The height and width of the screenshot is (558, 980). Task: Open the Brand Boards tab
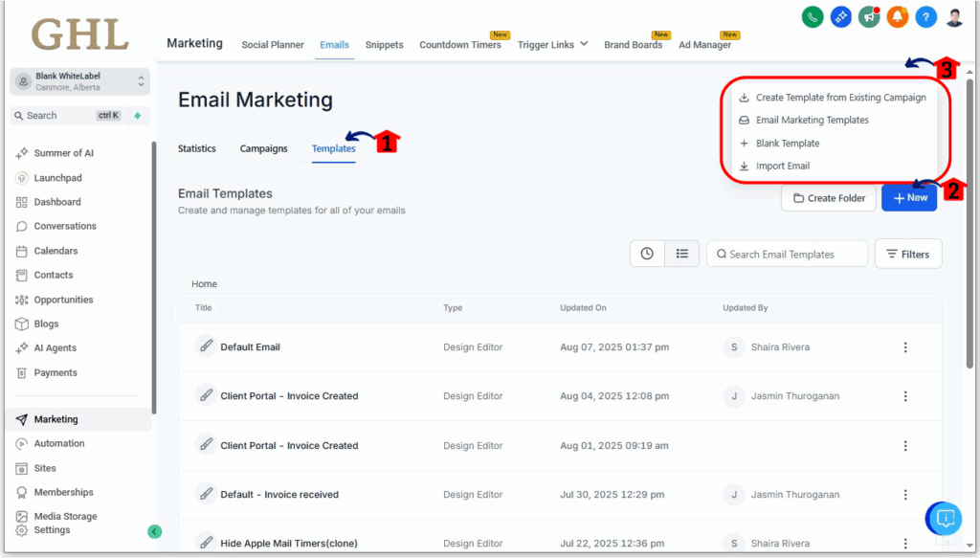pos(634,45)
